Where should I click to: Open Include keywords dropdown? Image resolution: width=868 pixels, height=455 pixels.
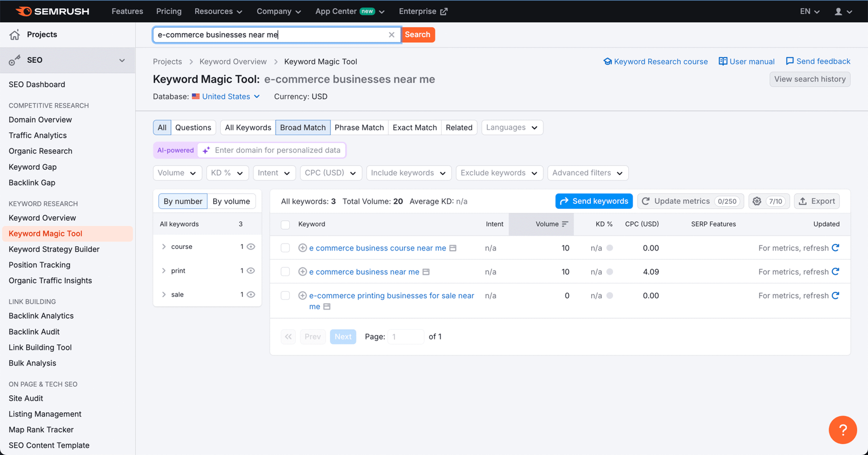coord(409,173)
